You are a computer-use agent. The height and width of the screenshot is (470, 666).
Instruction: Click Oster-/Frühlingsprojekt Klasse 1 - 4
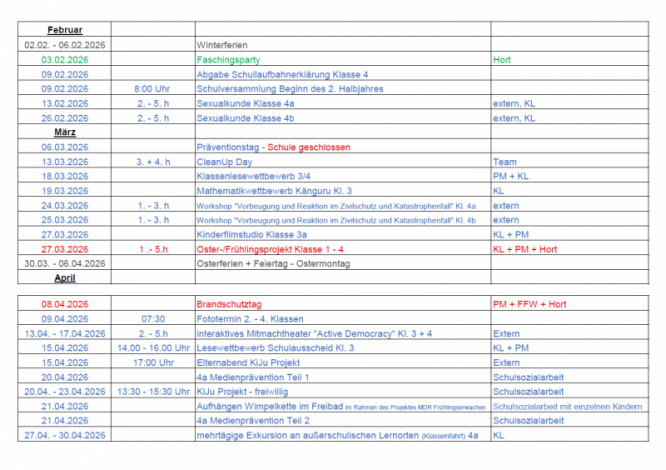270,249
